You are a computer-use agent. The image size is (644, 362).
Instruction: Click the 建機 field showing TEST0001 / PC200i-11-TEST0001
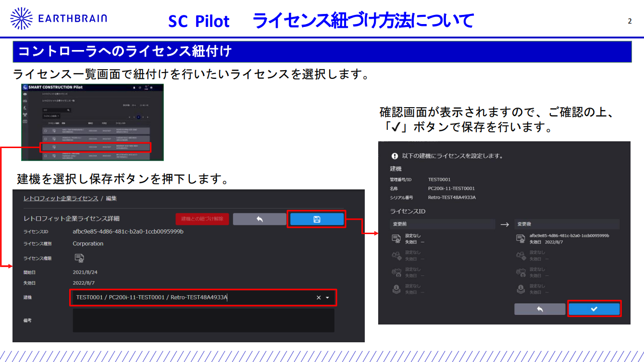pyautogui.click(x=203, y=298)
